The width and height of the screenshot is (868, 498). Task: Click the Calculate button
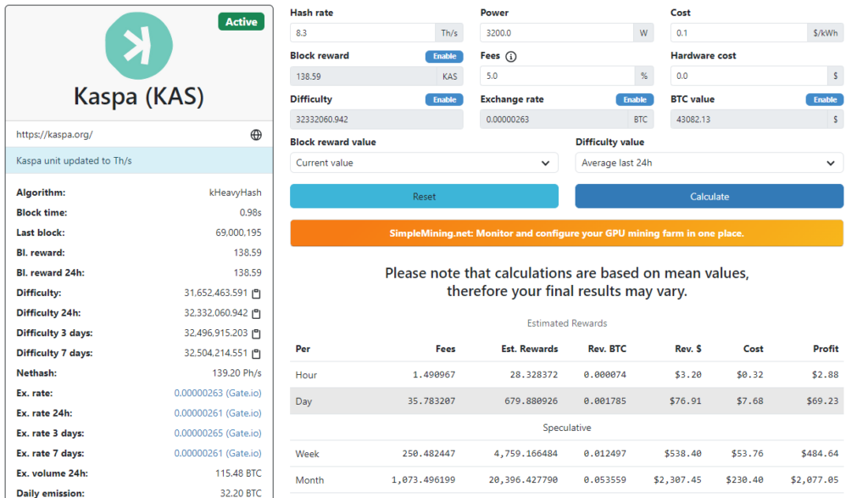(x=709, y=197)
